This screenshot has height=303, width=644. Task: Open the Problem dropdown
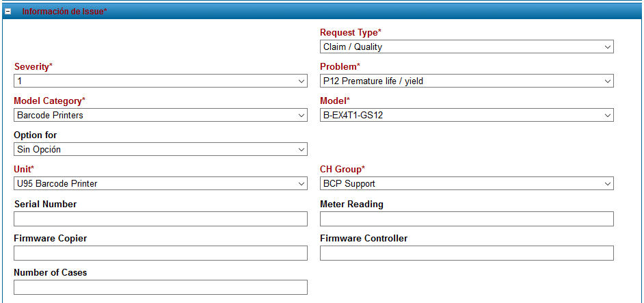[466, 81]
